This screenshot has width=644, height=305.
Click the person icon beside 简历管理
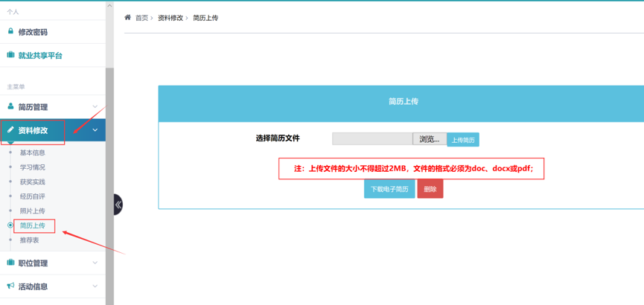point(10,106)
